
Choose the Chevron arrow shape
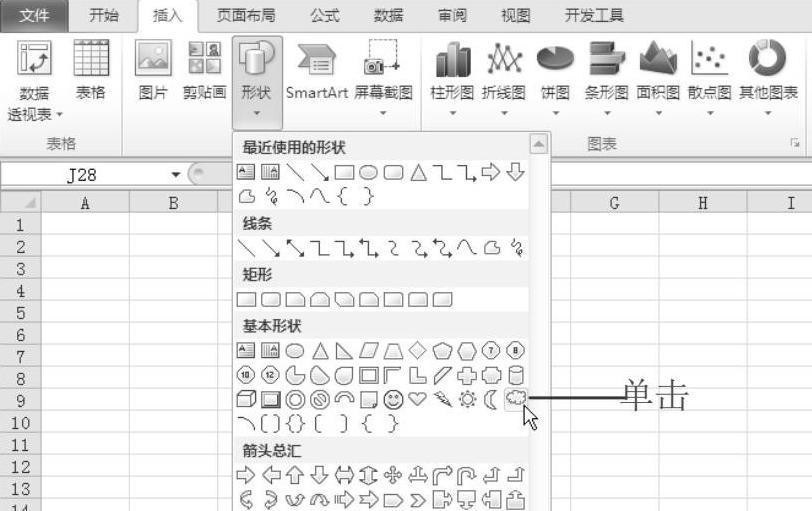[417, 500]
